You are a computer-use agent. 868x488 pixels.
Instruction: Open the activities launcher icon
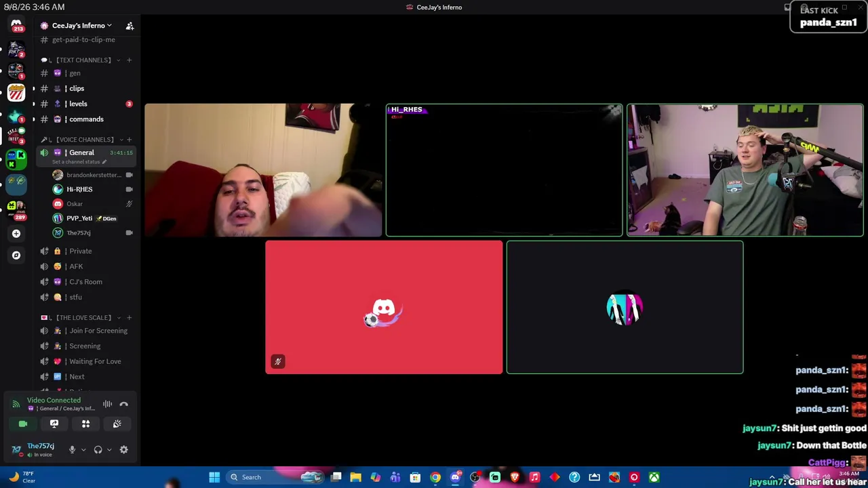[85, 424]
